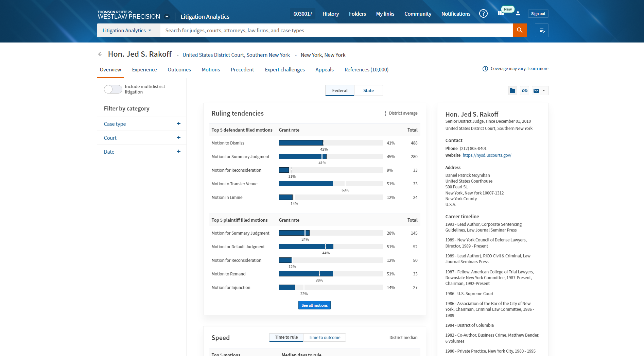Image resolution: width=644 pixels, height=356 pixels.
Task: Expand the Date filter
Action: (x=179, y=152)
